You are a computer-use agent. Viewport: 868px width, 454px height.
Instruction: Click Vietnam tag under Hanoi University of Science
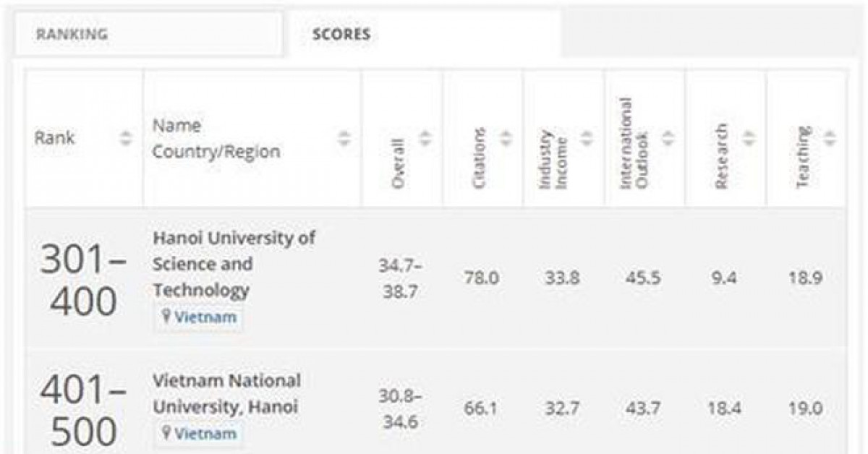205,317
